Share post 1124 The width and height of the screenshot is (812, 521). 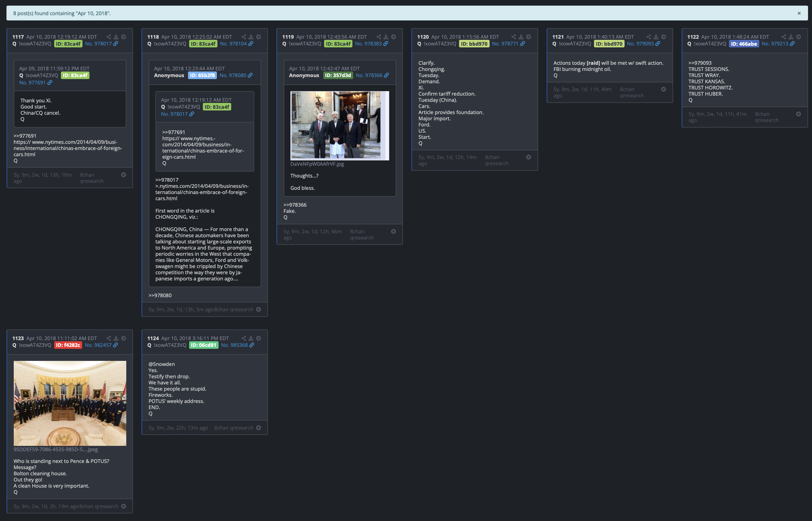pyautogui.click(x=244, y=338)
